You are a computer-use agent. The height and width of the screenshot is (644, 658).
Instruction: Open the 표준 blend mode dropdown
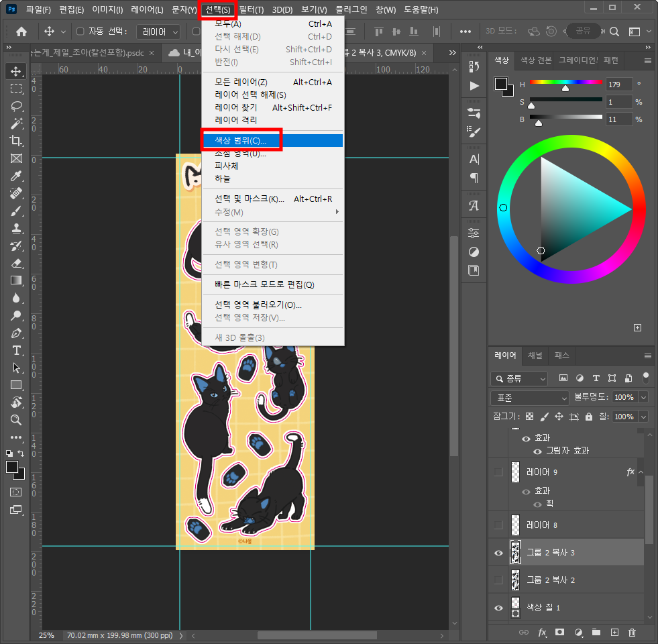[530, 398]
